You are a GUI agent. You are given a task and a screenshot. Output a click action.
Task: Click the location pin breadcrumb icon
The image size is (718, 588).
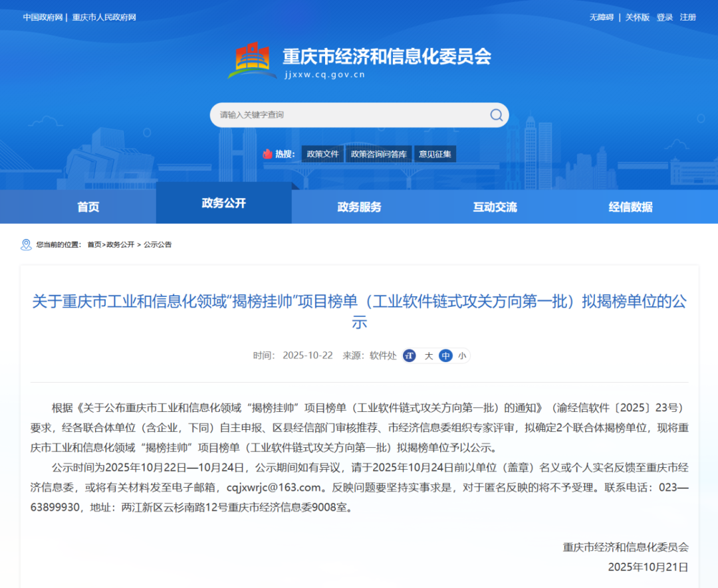point(26,245)
